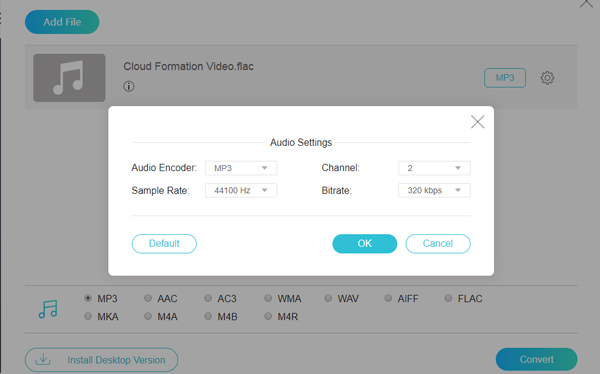Select the M4A format radio button
The width and height of the screenshot is (600, 374).
point(148,316)
